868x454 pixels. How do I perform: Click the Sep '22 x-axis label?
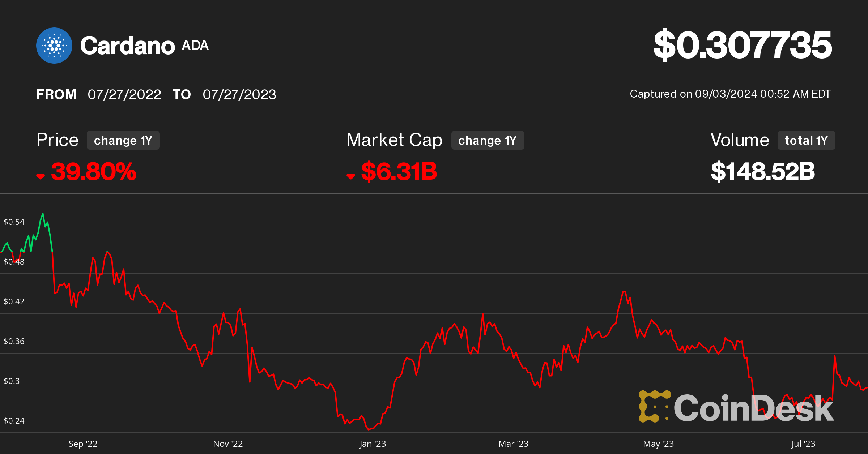coord(83,444)
